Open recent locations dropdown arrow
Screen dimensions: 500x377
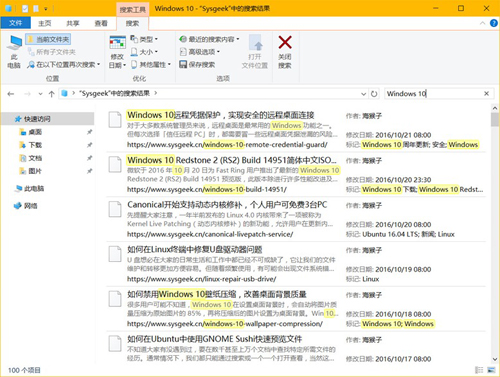pos(40,94)
